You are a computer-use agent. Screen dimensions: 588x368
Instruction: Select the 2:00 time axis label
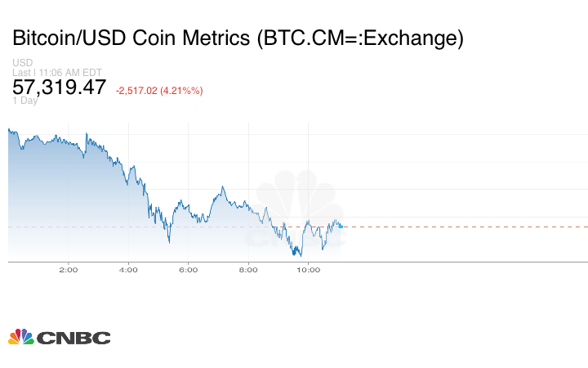click(x=68, y=270)
